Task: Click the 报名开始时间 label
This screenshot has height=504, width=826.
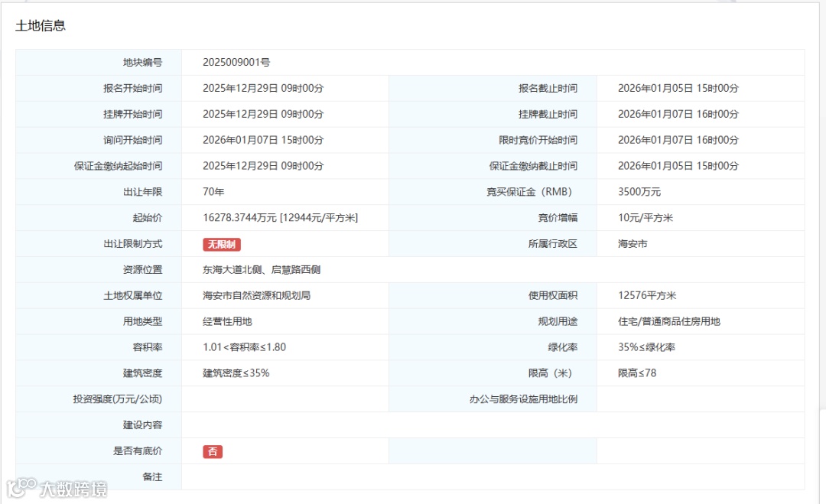Action: tap(133, 88)
